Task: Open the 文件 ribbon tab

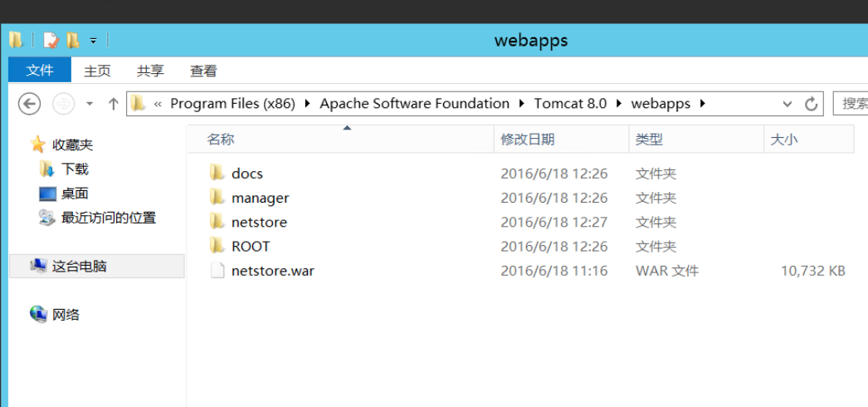Action: [40, 71]
